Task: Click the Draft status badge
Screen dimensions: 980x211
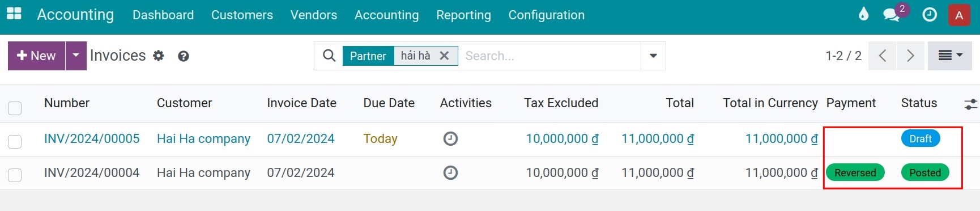Action: (x=921, y=138)
